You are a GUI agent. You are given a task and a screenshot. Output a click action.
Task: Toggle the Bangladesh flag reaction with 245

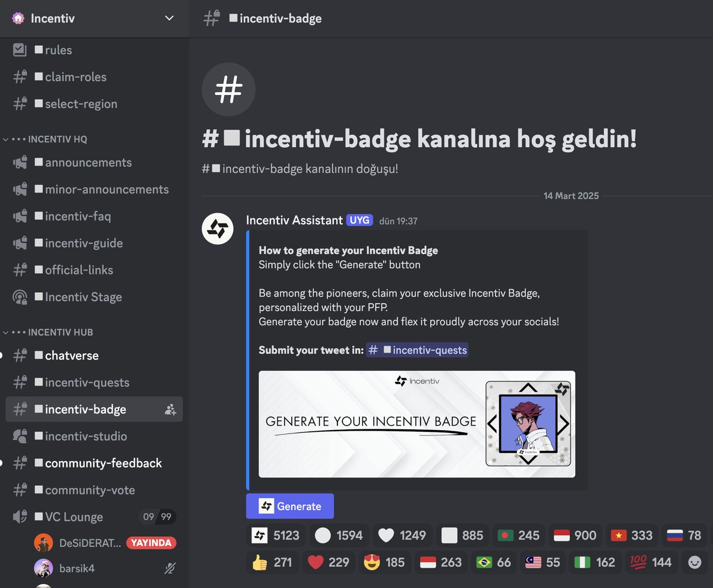click(519, 535)
